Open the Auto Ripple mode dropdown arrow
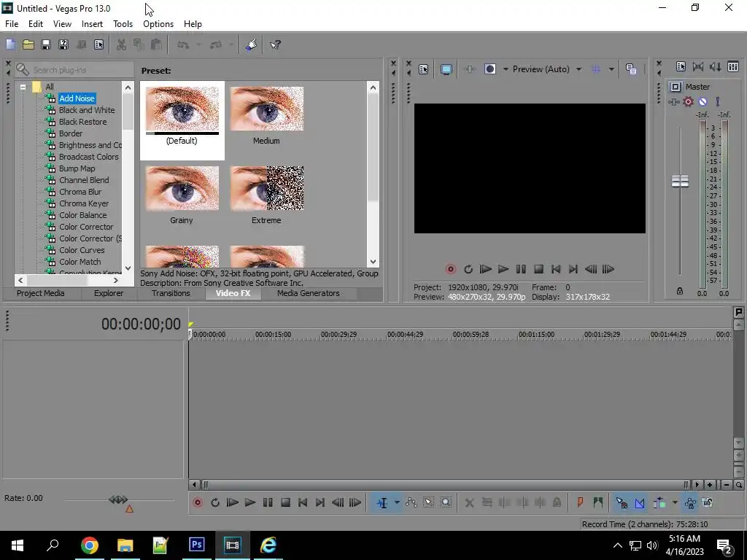The image size is (747, 560). pos(674,502)
